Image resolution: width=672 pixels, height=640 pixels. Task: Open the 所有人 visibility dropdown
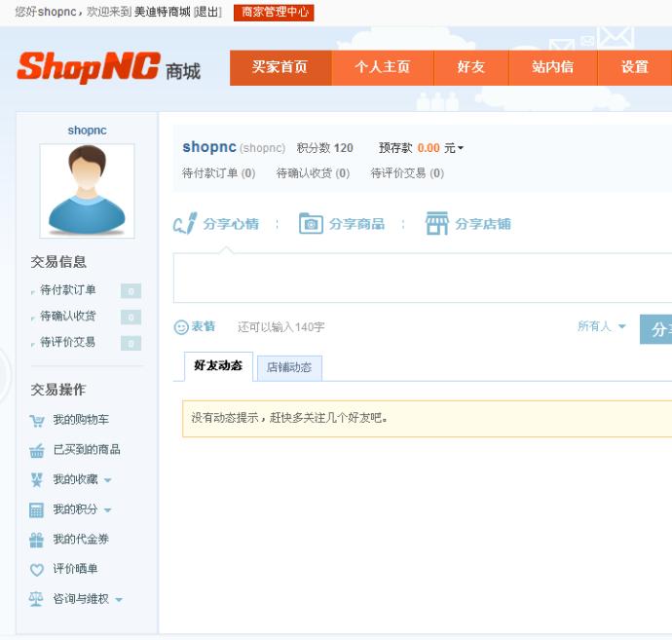602,326
